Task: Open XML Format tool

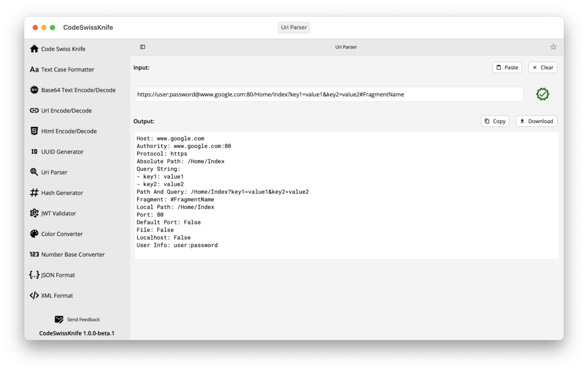Action: click(57, 295)
